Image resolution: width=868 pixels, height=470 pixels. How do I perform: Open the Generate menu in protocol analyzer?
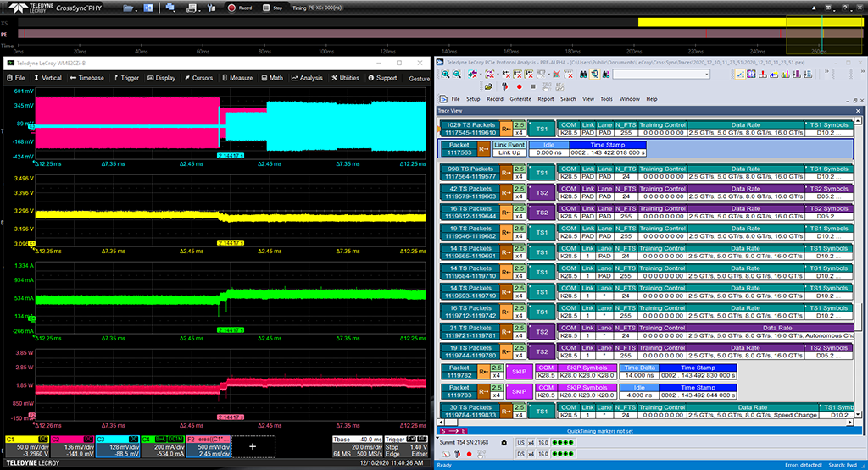click(x=520, y=99)
